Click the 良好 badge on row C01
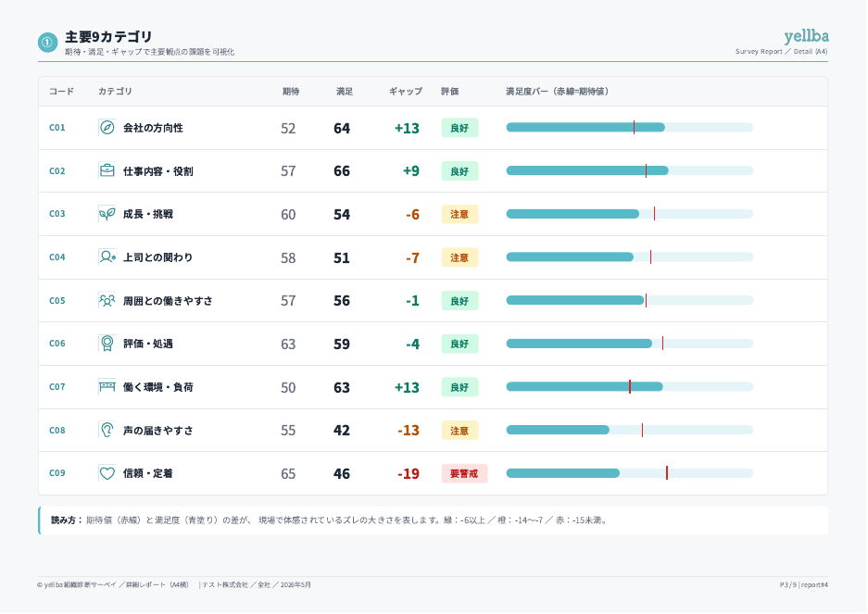 (x=459, y=128)
